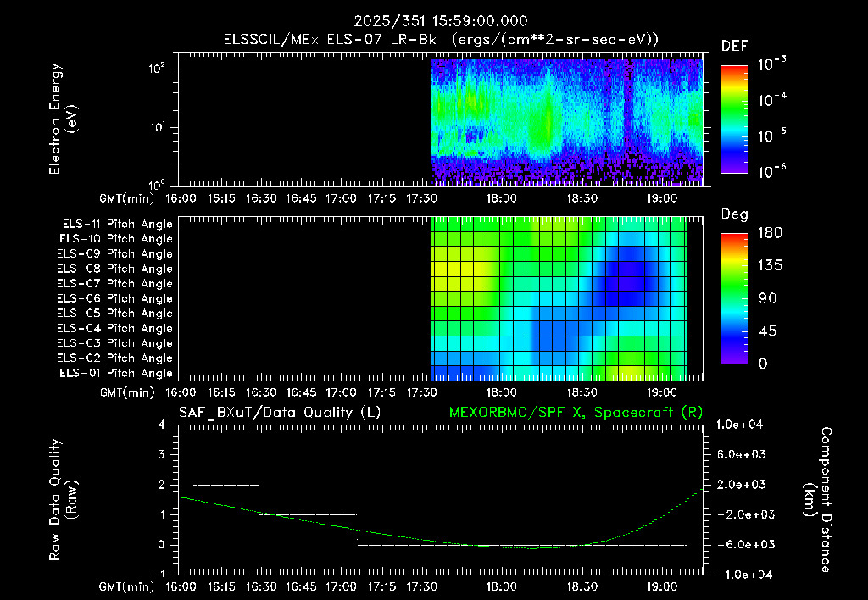Click the ELS-09 Pitch Angle row label
The height and width of the screenshot is (600, 868).
(114, 253)
